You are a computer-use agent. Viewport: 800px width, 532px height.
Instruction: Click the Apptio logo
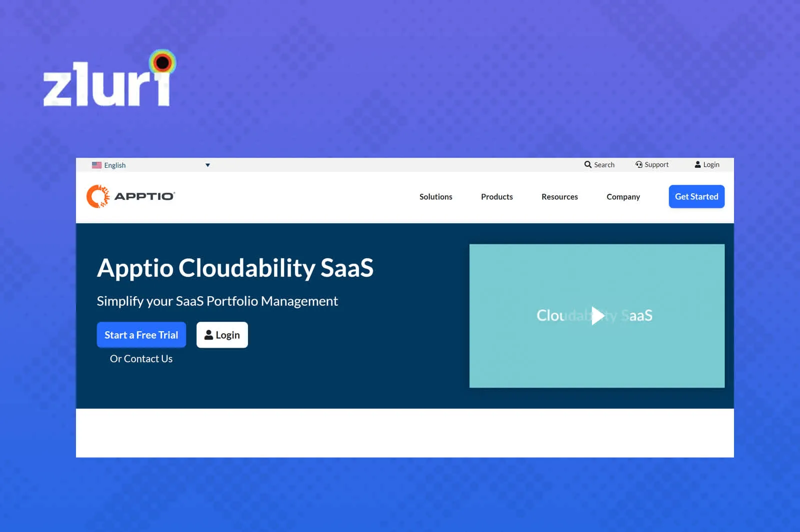131,196
